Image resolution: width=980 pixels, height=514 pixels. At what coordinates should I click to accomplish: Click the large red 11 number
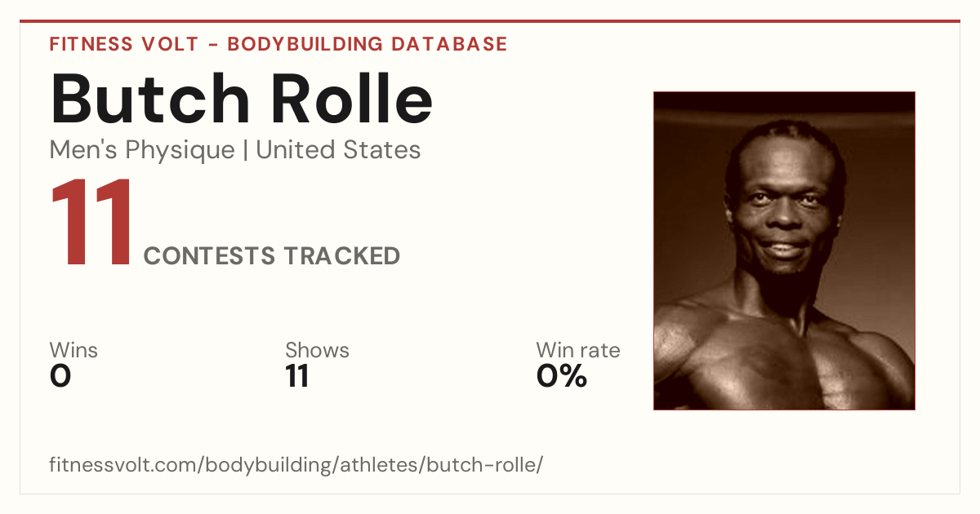pyautogui.click(x=91, y=223)
